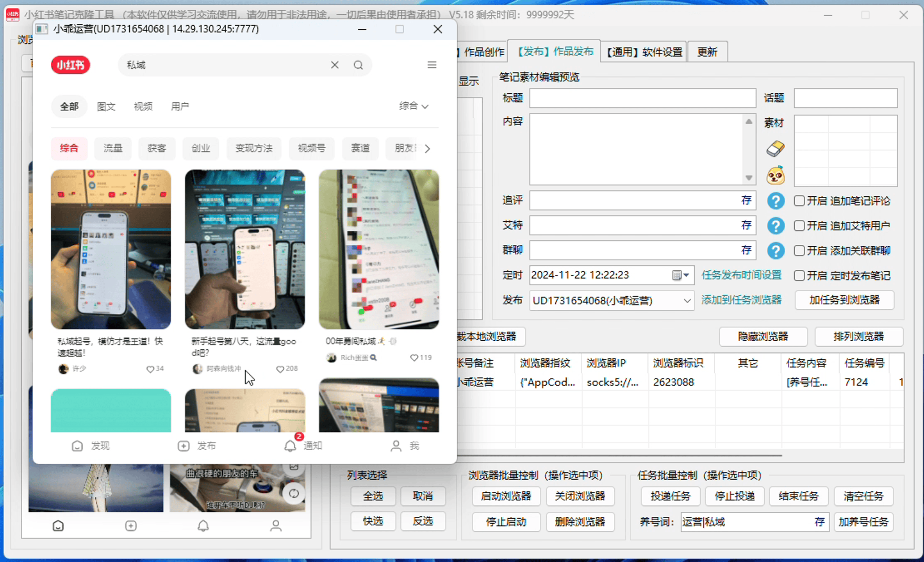Click 添加到任务浏览器 link

click(x=741, y=300)
